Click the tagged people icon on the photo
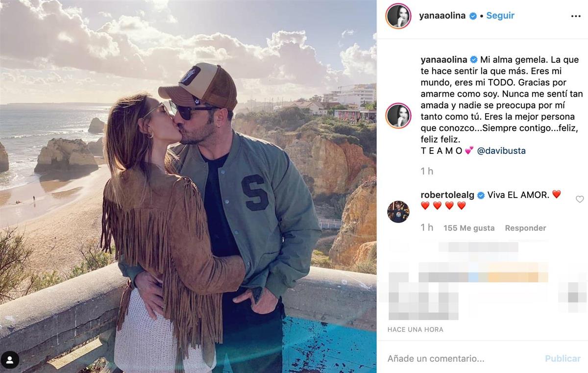This screenshot has width=588, height=373. point(10,360)
